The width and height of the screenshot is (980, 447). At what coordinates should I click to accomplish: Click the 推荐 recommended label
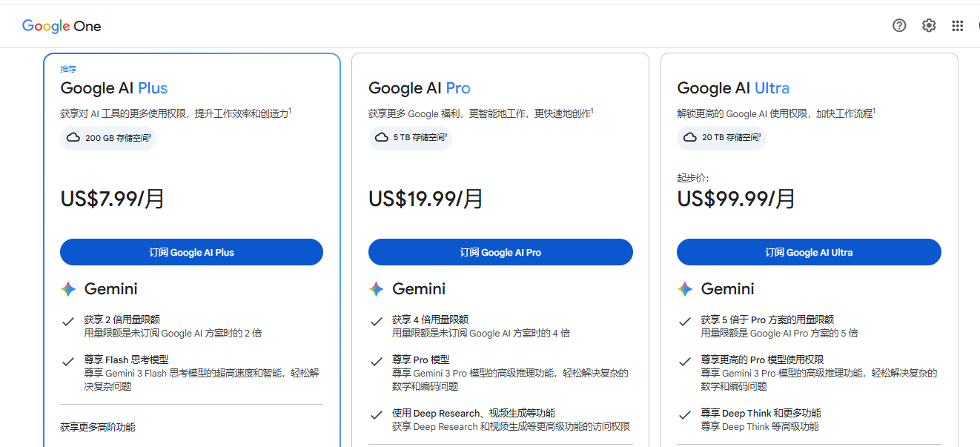[x=68, y=69]
